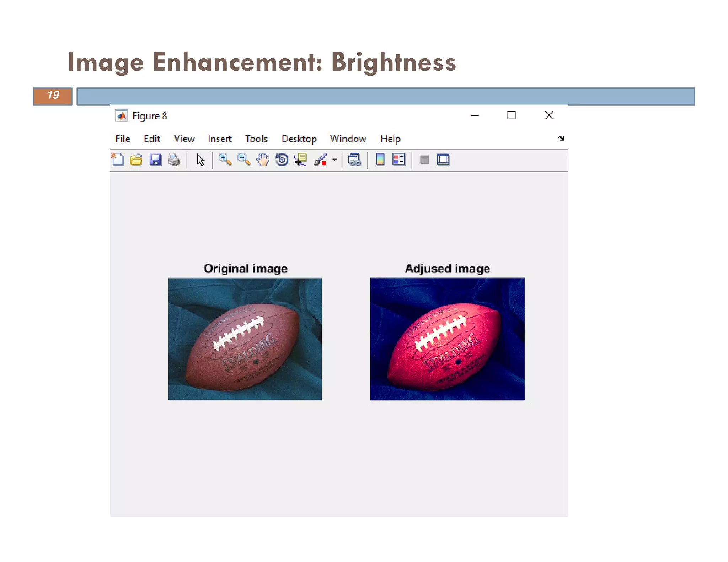This screenshot has height=562, width=728.
Task: Open the Desktop menu
Action: click(x=299, y=139)
